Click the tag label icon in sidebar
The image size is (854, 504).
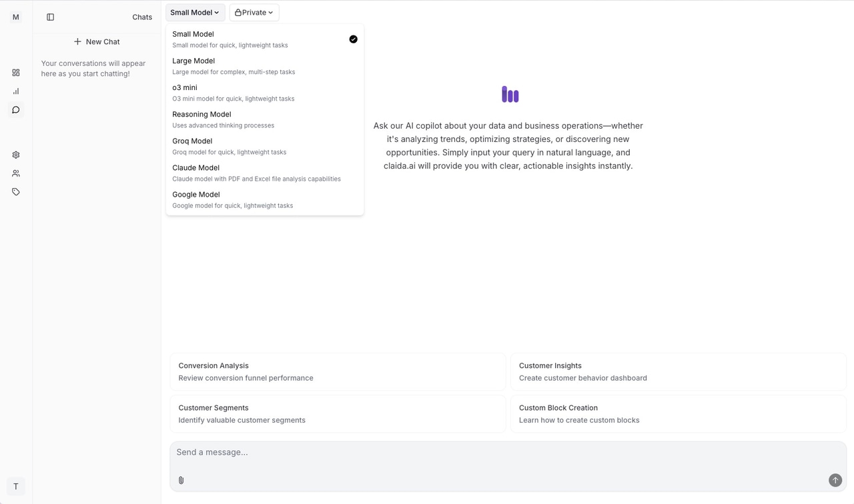tap(16, 192)
